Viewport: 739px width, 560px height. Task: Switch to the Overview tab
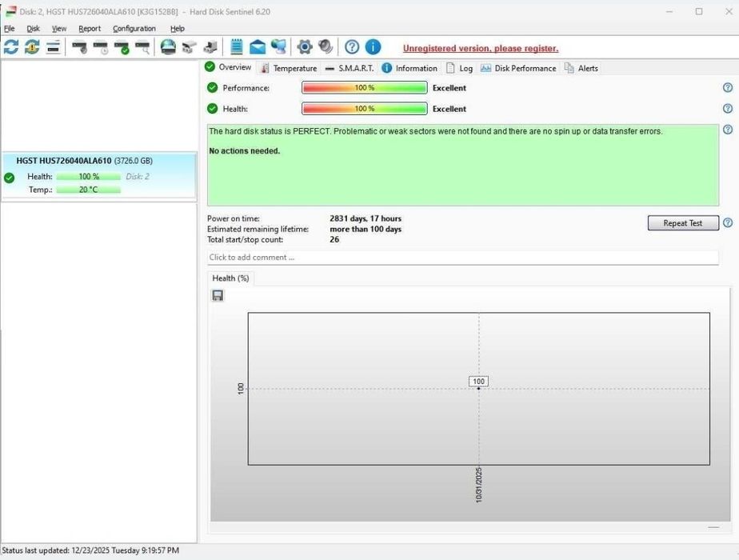(228, 67)
